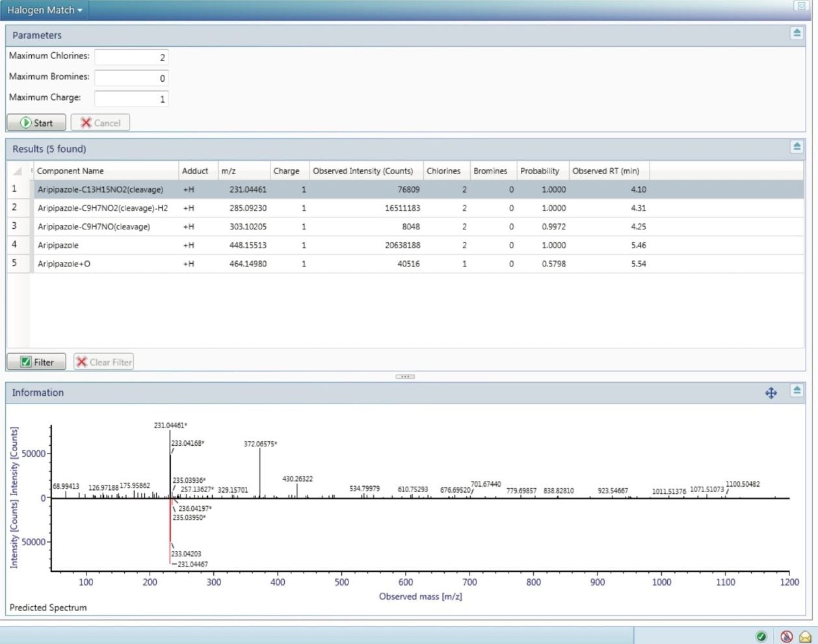The image size is (818, 644).
Task: Select row Aripipazole-C13H15NO2(cleavage)
Action: [x=405, y=190]
